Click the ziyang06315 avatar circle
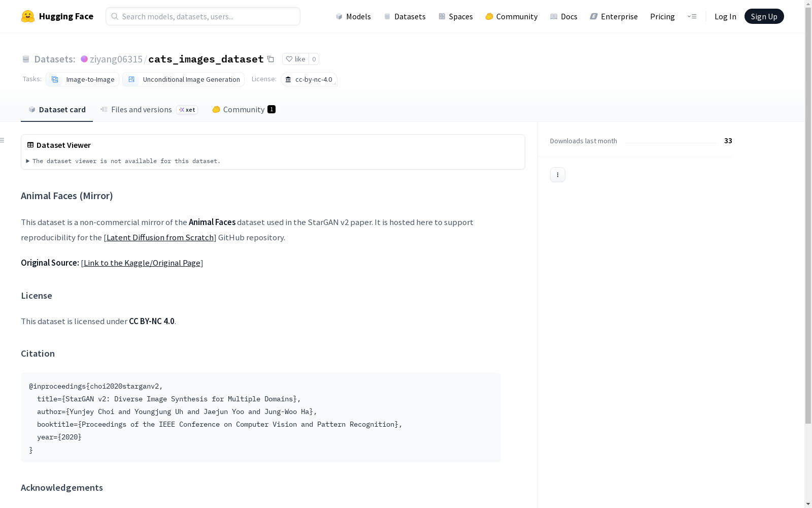The width and height of the screenshot is (812, 508). 84,59
